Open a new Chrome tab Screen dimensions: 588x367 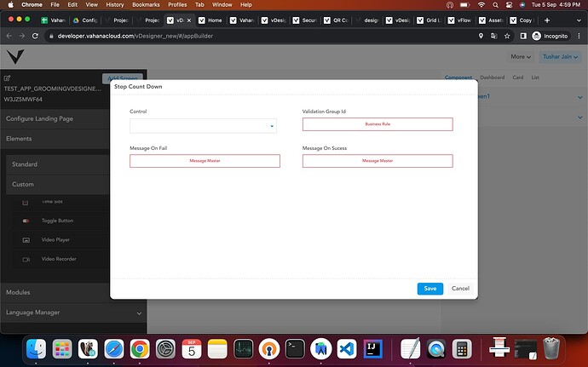(547, 20)
